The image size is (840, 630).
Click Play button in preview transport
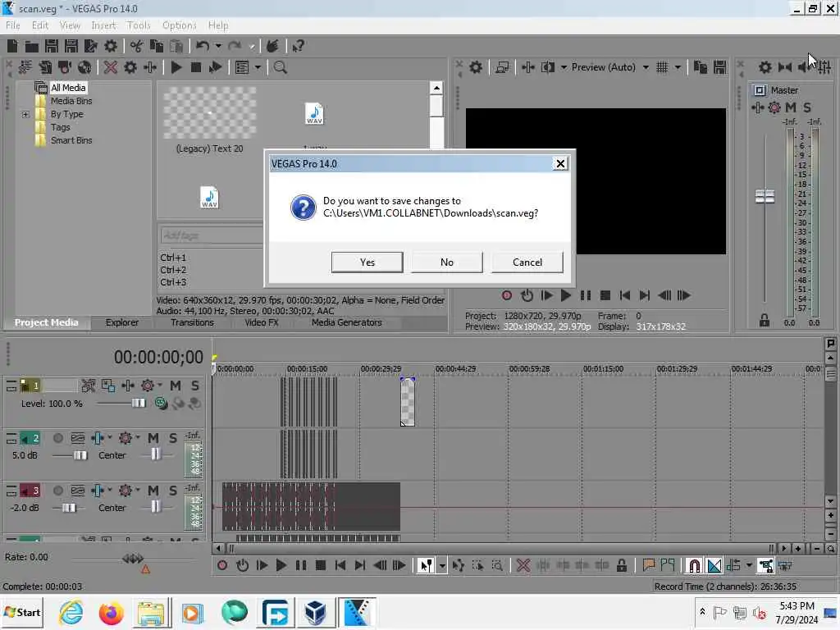point(566,295)
